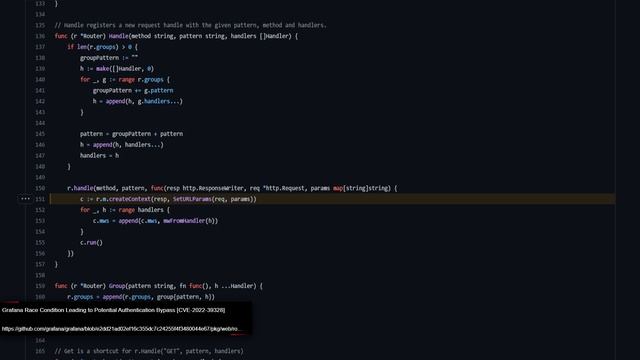The width and height of the screenshot is (640, 360).
Task: Select line number 157
Action: pos(40,264)
